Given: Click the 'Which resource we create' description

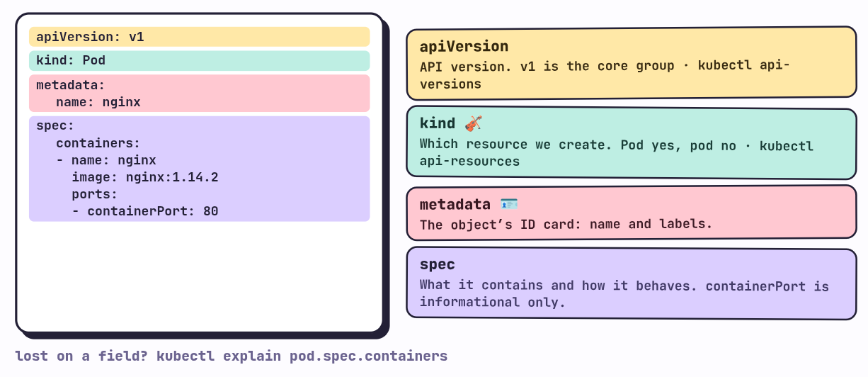Looking at the screenshot, I should tap(617, 152).
